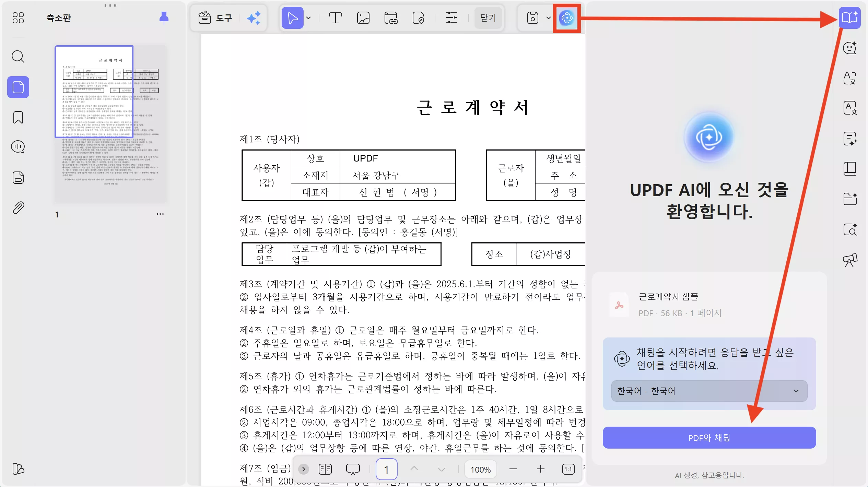
Task: Open the Attachments panel in left sidebar
Action: (x=18, y=207)
